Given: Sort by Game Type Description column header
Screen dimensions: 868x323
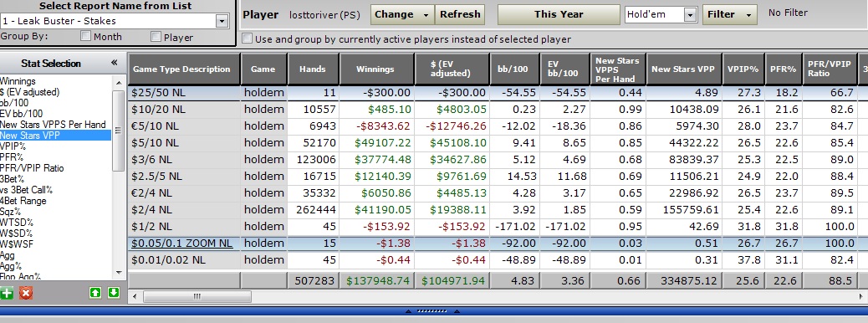Looking at the screenshot, I should coord(184,69).
